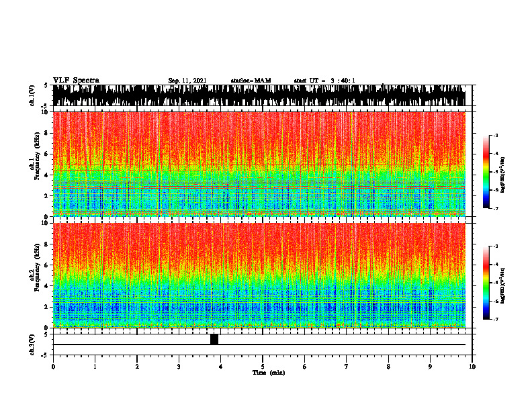The width and height of the screenshot is (532, 411).
Task: Click the log(PSD) unit label beside ch.2 color bar
Action: click(x=502, y=285)
